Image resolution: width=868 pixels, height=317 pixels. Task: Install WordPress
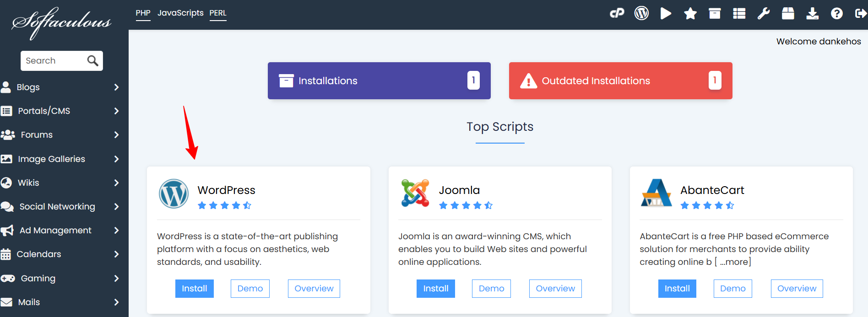[x=195, y=289]
